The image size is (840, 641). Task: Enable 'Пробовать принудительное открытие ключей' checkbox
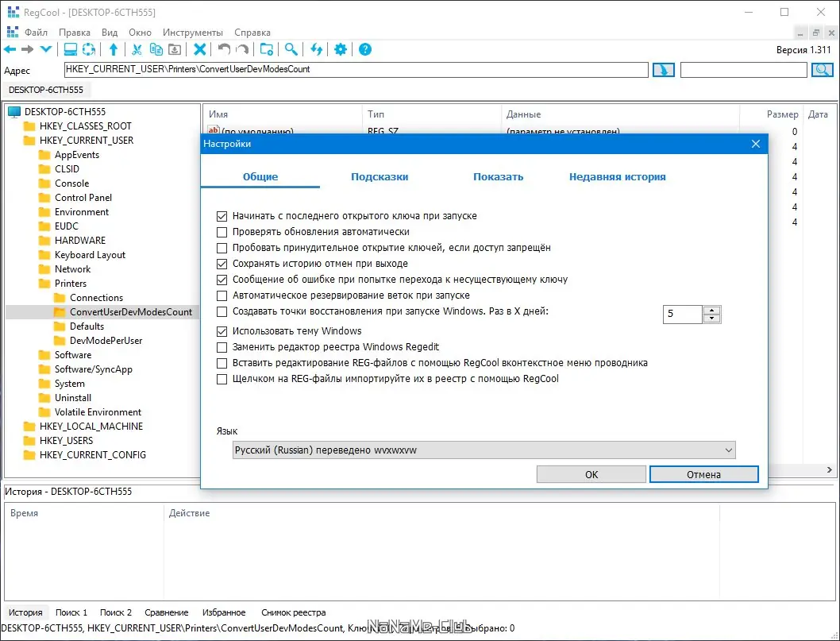(x=222, y=248)
